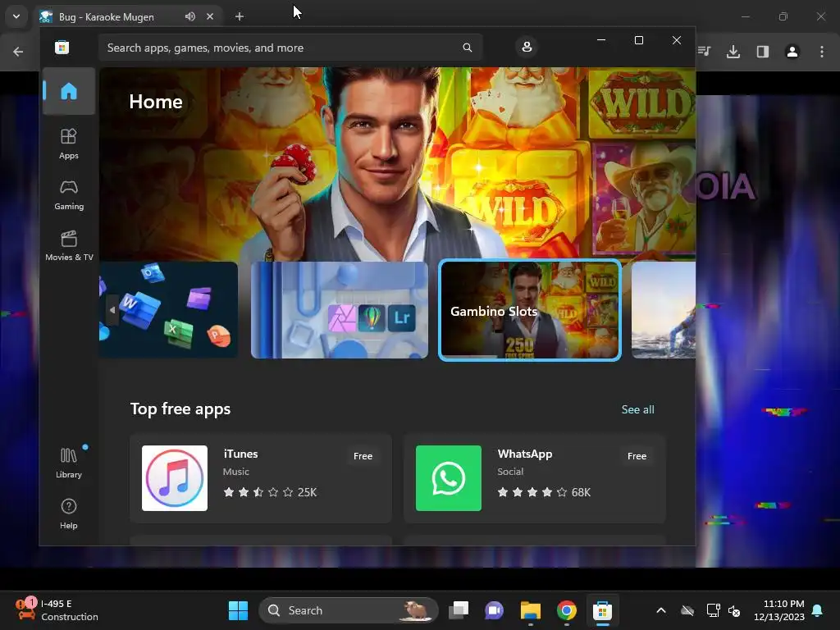Viewport: 840px width, 630px height.
Task: Click the Store search input field
Action: pyautogui.click(x=290, y=48)
